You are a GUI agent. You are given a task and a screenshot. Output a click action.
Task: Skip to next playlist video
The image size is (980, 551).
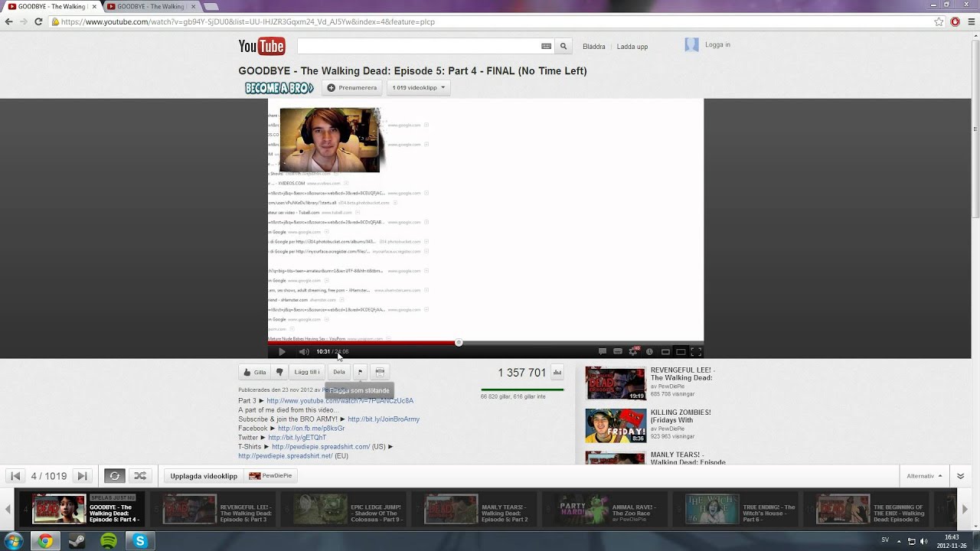pyautogui.click(x=83, y=476)
